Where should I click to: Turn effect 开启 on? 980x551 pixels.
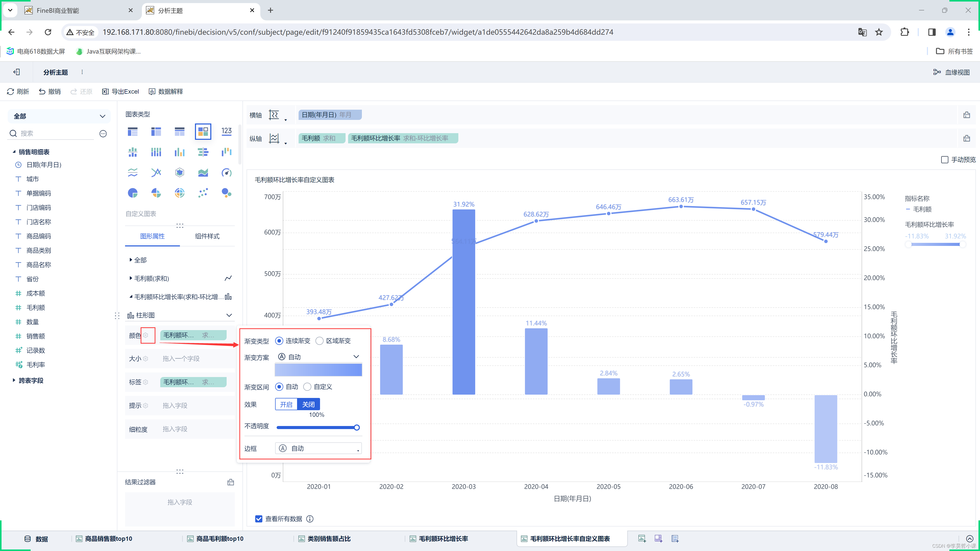286,404
